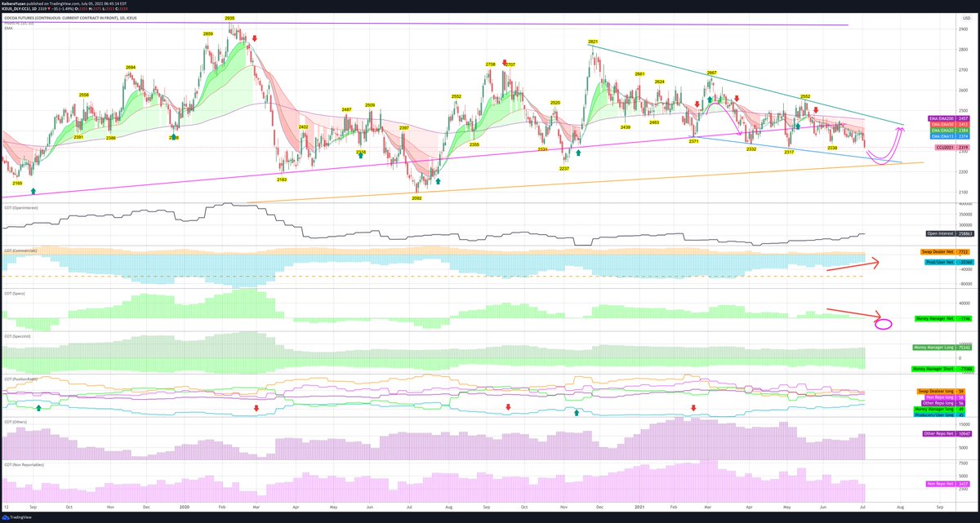Click the 2935 pivot high label
The image size is (980, 523).
tap(229, 17)
